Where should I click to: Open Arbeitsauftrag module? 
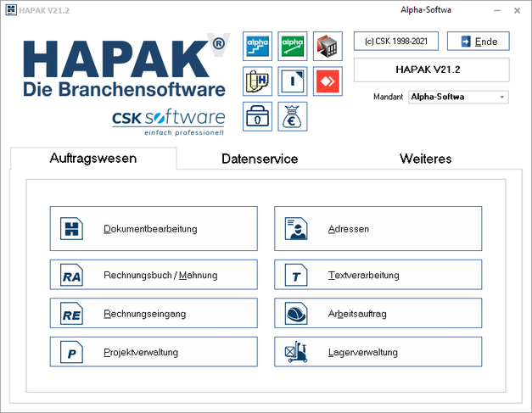pos(378,313)
